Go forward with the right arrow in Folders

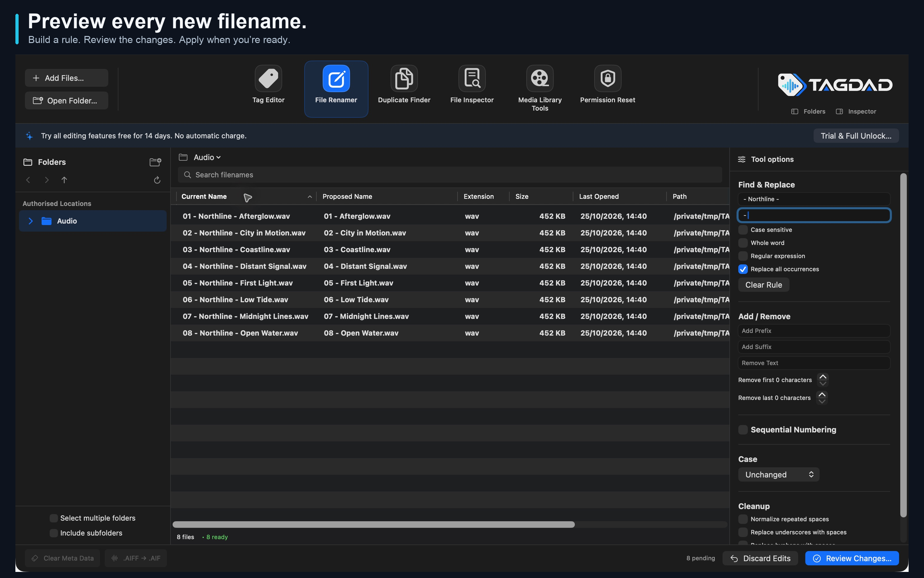tap(47, 180)
